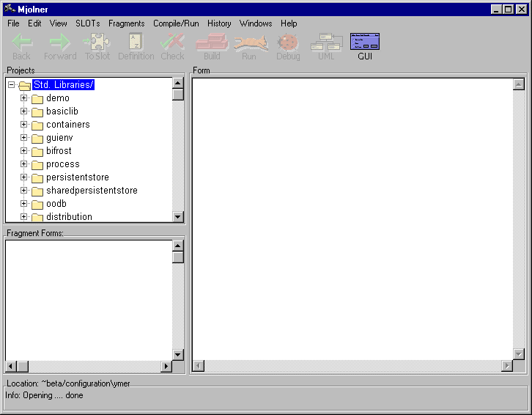Click Projects panel scroll down arrow
Viewport: 532px width, 415px height.
tap(178, 216)
